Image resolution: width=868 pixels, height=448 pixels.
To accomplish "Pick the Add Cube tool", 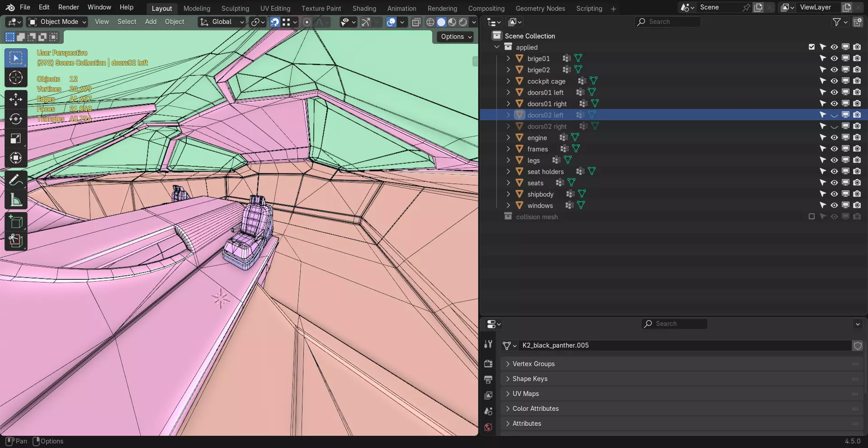I will coord(16,222).
